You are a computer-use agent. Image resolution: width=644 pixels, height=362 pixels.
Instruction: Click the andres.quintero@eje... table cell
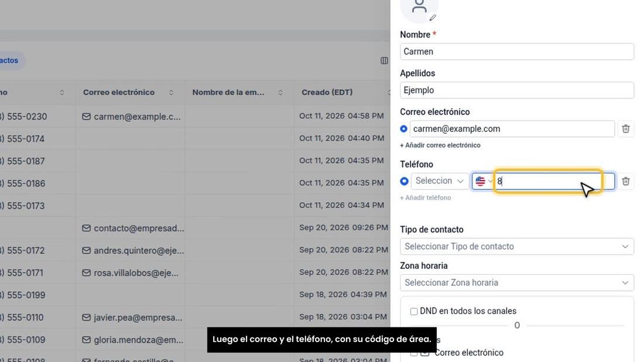tap(130, 250)
